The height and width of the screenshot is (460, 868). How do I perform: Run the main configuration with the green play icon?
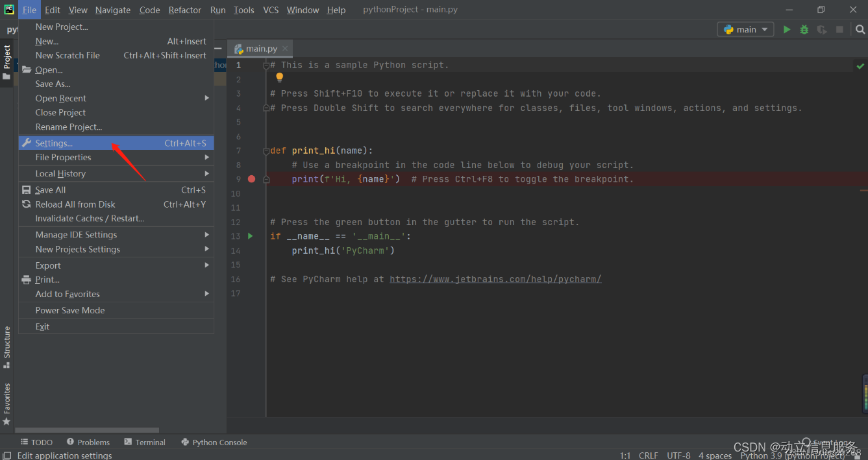(x=787, y=29)
